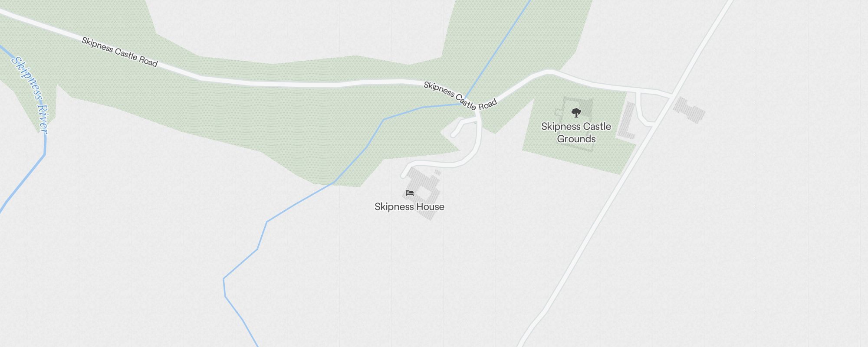The height and width of the screenshot is (347, 868).
Task: Click the Skipness Castle Road label near the stream crossing
Action: [460, 96]
